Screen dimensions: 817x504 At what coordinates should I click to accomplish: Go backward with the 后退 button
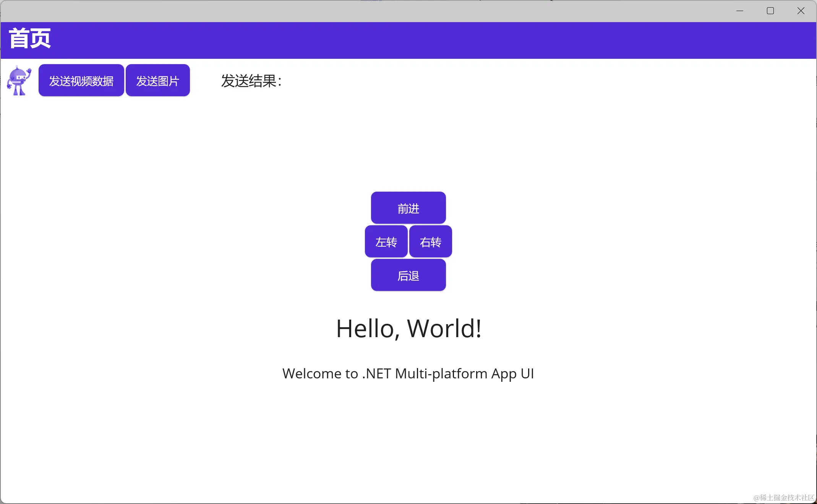pos(408,275)
